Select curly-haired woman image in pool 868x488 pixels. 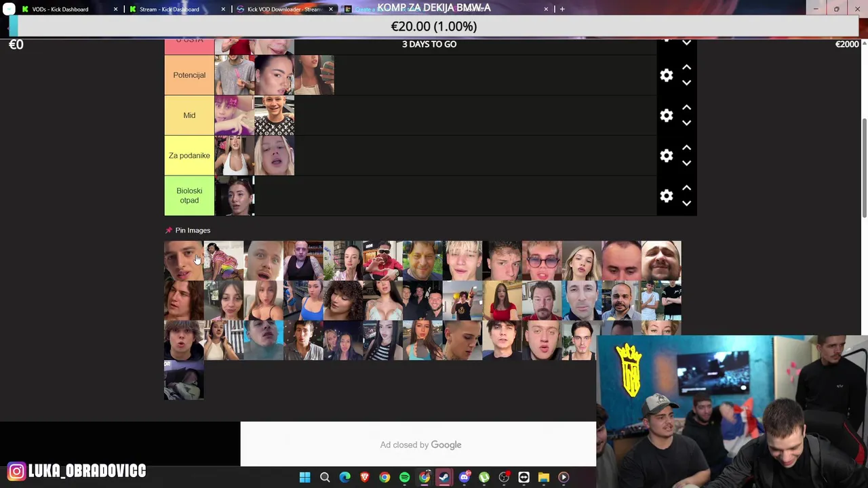[x=343, y=300]
